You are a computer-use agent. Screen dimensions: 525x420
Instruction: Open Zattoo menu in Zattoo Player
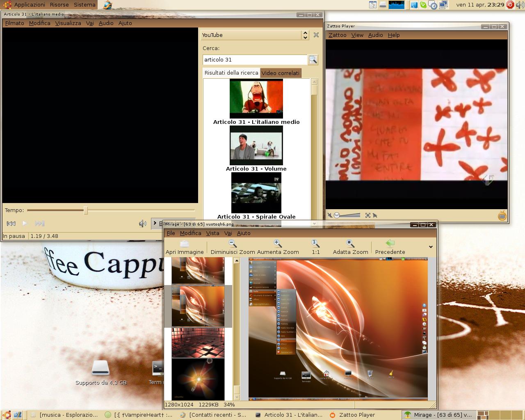[338, 35]
